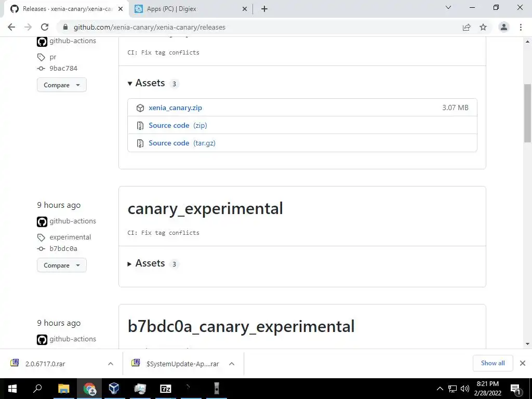The height and width of the screenshot is (399, 532).
Task: Click the address bar URL
Action: 150,27
